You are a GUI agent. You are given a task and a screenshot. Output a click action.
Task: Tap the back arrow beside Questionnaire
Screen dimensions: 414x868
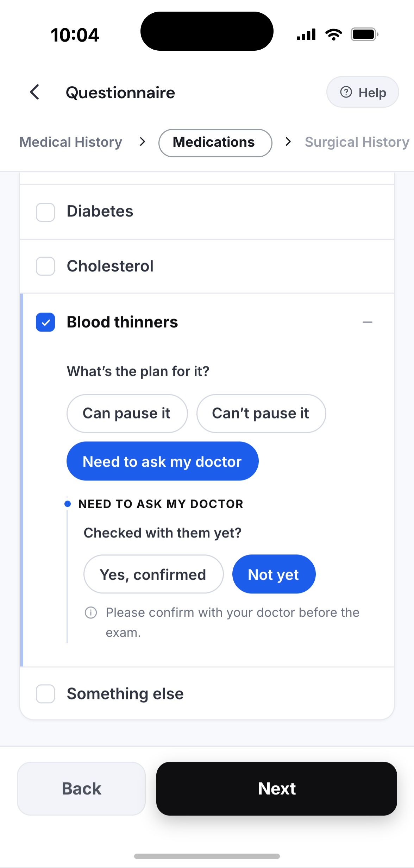point(34,92)
